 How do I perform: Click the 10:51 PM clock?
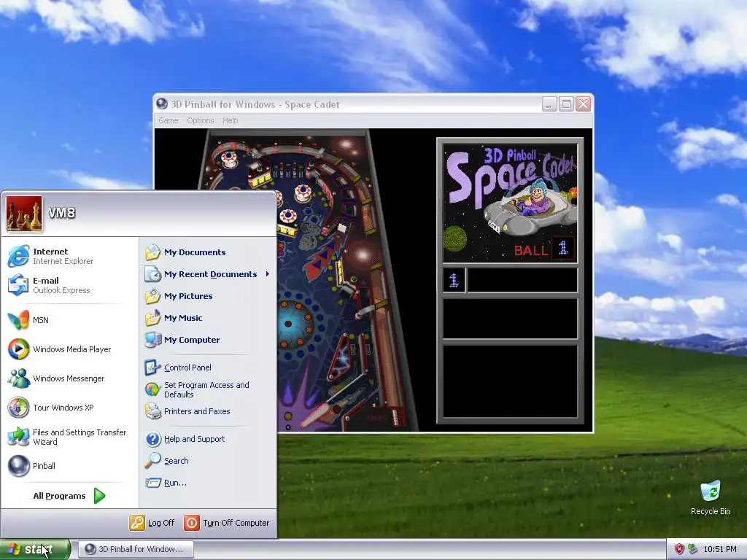coord(720,549)
